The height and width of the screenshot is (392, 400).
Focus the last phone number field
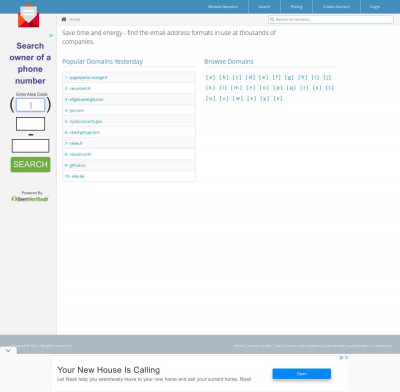[30, 146]
